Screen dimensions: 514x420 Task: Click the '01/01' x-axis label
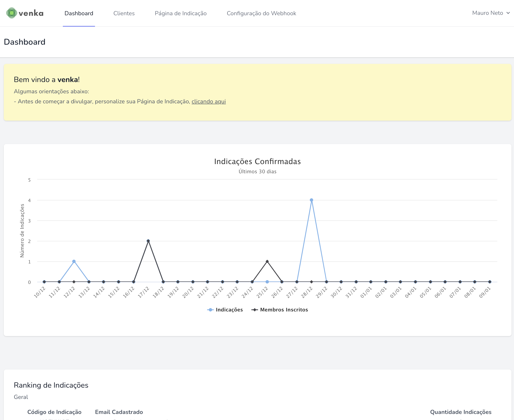[x=366, y=292]
